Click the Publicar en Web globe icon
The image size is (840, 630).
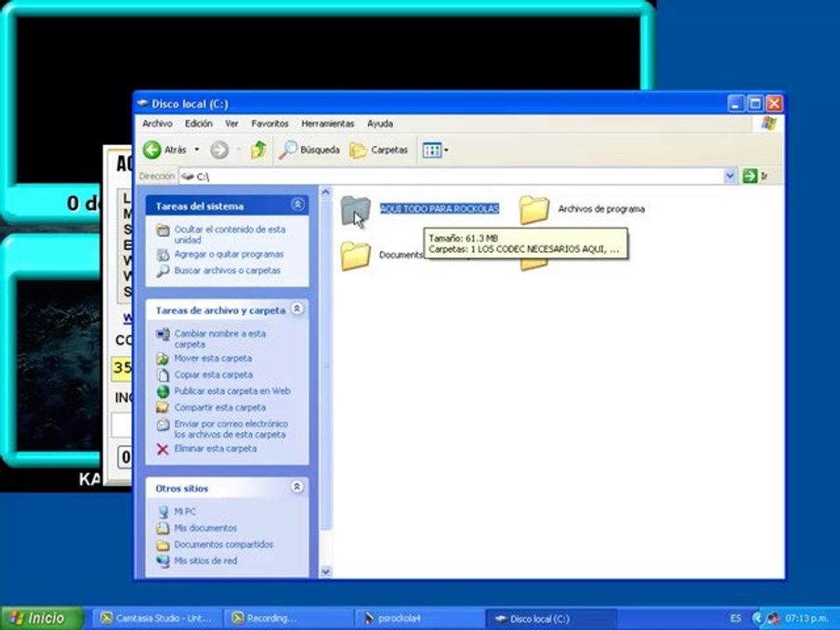[x=163, y=391]
